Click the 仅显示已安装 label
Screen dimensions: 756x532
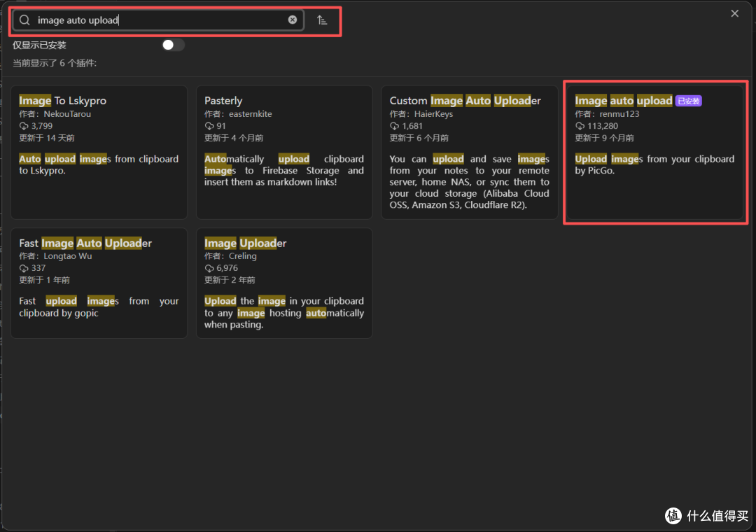(x=39, y=45)
